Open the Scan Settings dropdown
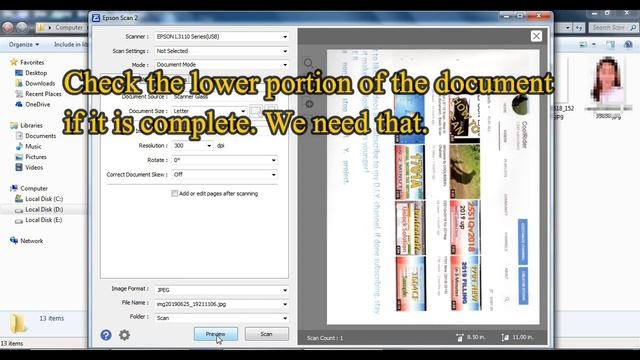 (x=222, y=51)
